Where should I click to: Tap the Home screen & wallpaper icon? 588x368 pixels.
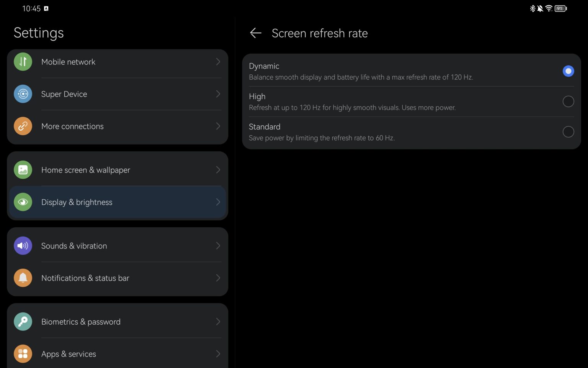(x=23, y=170)
